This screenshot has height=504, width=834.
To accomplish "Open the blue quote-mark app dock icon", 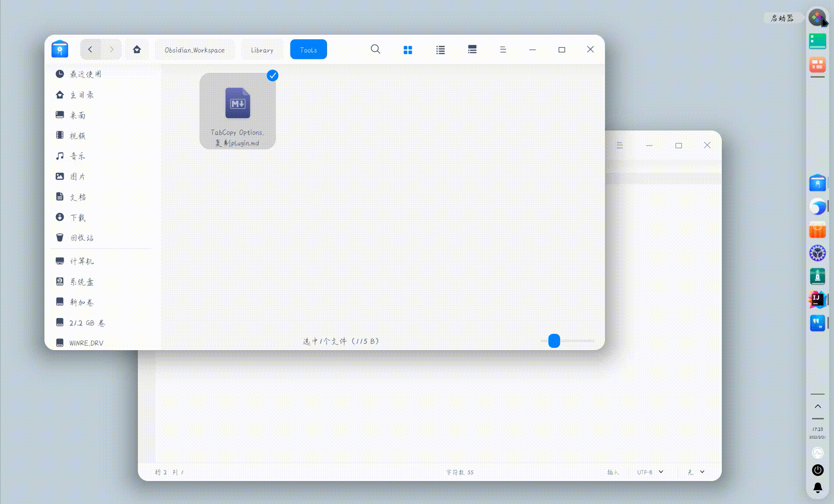I will [817, 323].
